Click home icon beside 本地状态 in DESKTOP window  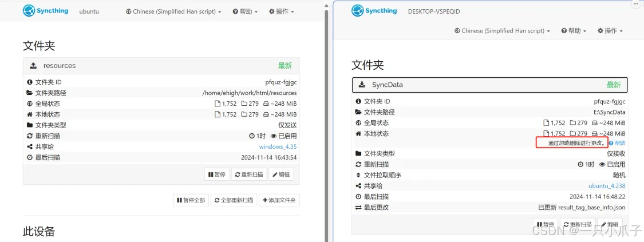pyautogui.click(x=358, y=134)
